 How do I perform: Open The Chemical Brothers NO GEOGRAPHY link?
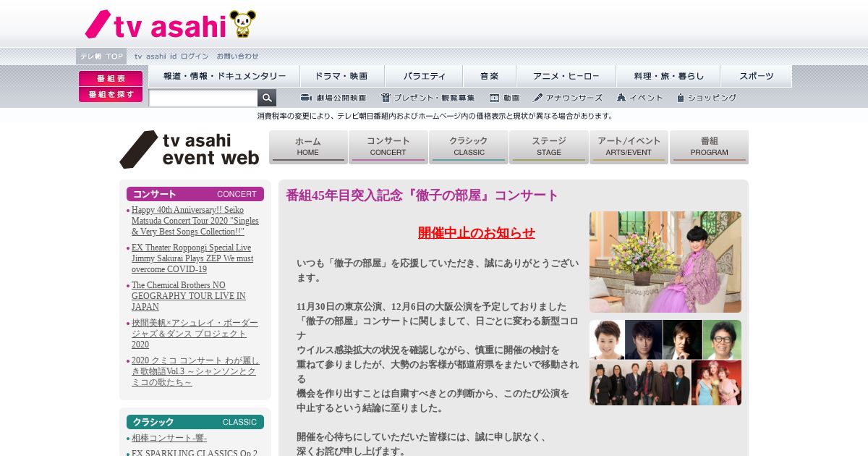point(189,296)
